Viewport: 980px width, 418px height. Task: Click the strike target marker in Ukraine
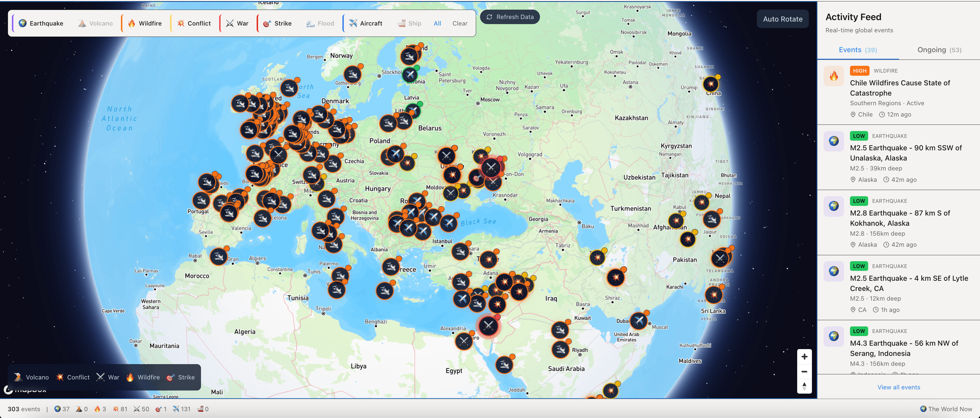tap(476, 178)
